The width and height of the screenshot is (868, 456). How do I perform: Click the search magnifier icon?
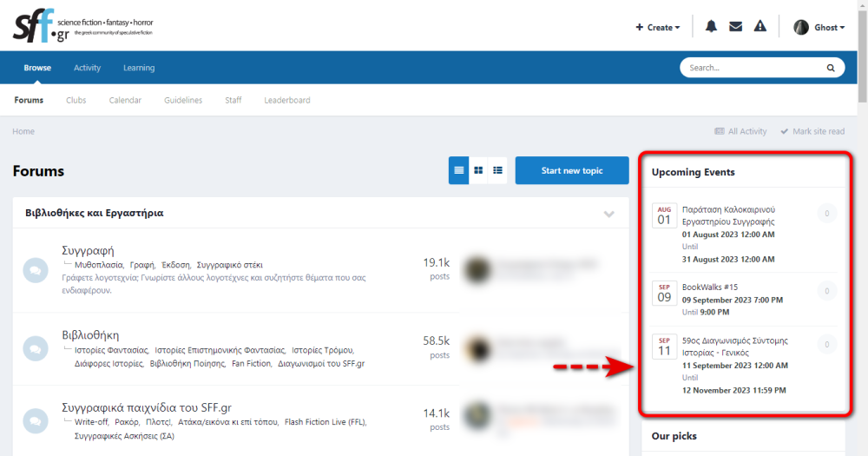coord(831,68)
